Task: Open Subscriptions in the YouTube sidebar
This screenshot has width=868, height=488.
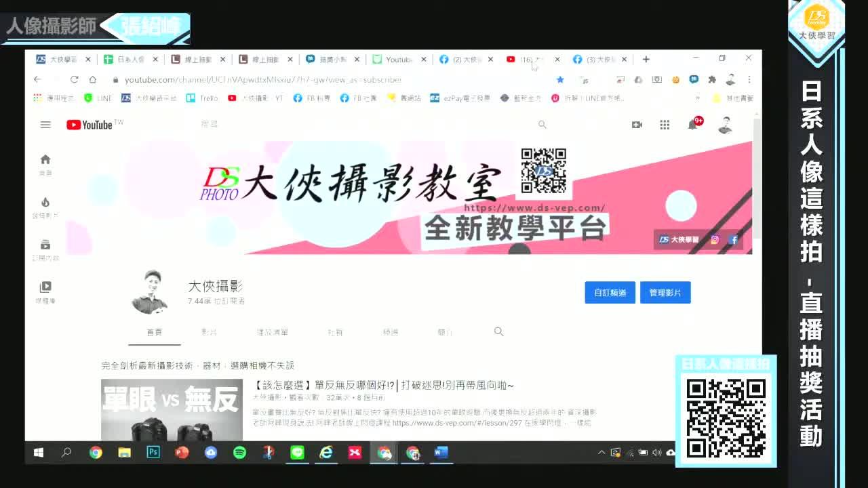Action: 45,250
